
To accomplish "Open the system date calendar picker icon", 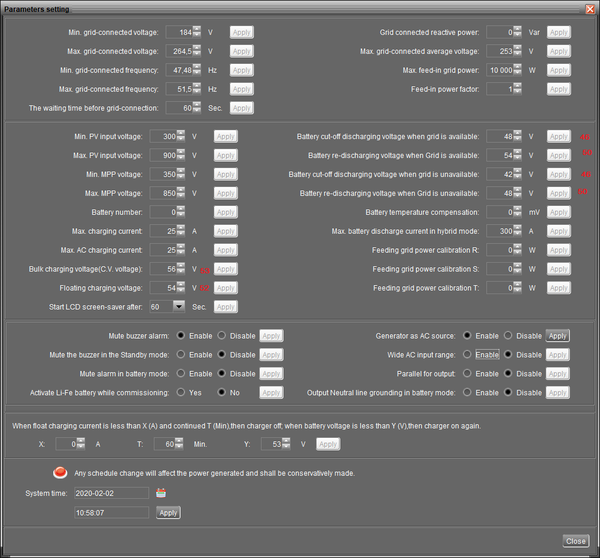I will [x=161, y=493].
